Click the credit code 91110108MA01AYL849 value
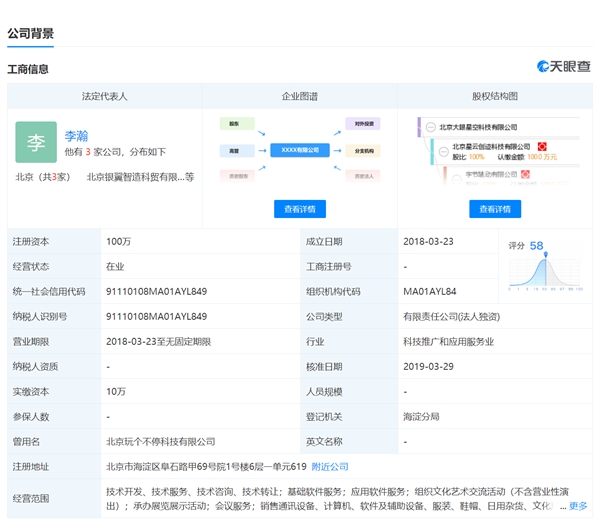600x520 pixels. [x=156, y=291]
